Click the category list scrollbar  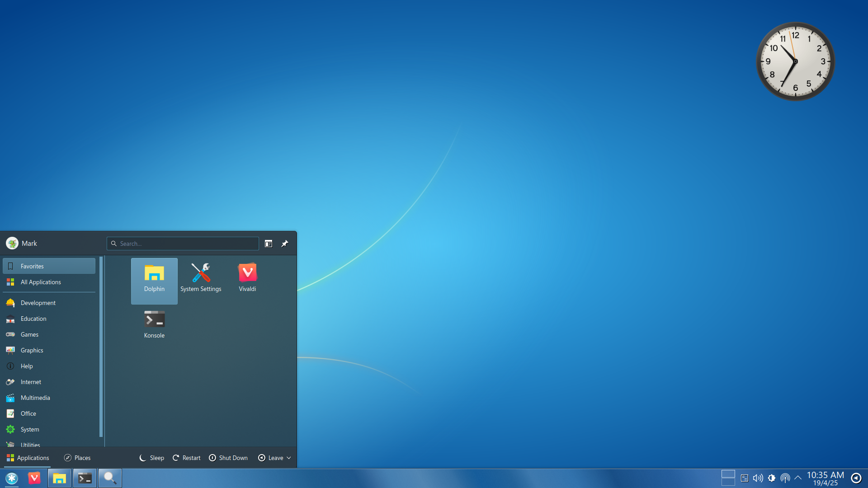(101, 347)
